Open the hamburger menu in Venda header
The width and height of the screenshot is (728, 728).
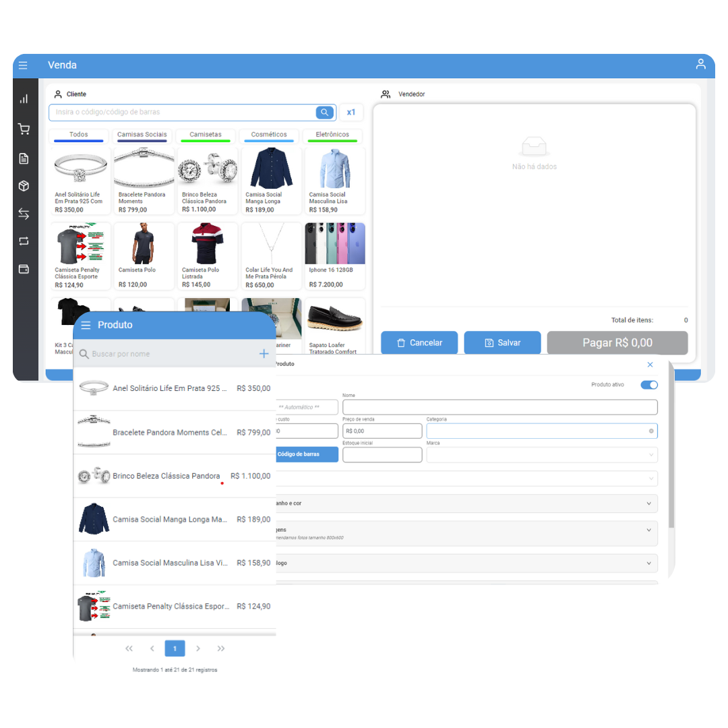[23, 65]
